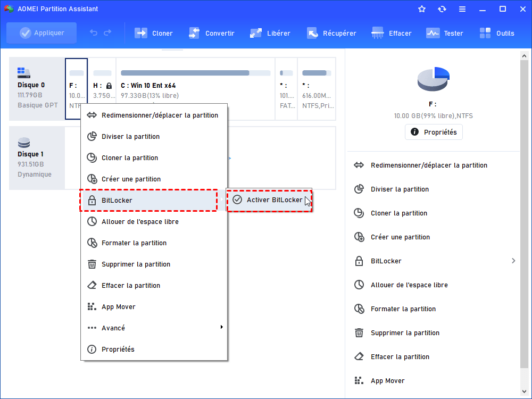Screen dimensions: 532x399
Task: Click trash icon in context menu Supprimer row
Action: pos(92,264)
